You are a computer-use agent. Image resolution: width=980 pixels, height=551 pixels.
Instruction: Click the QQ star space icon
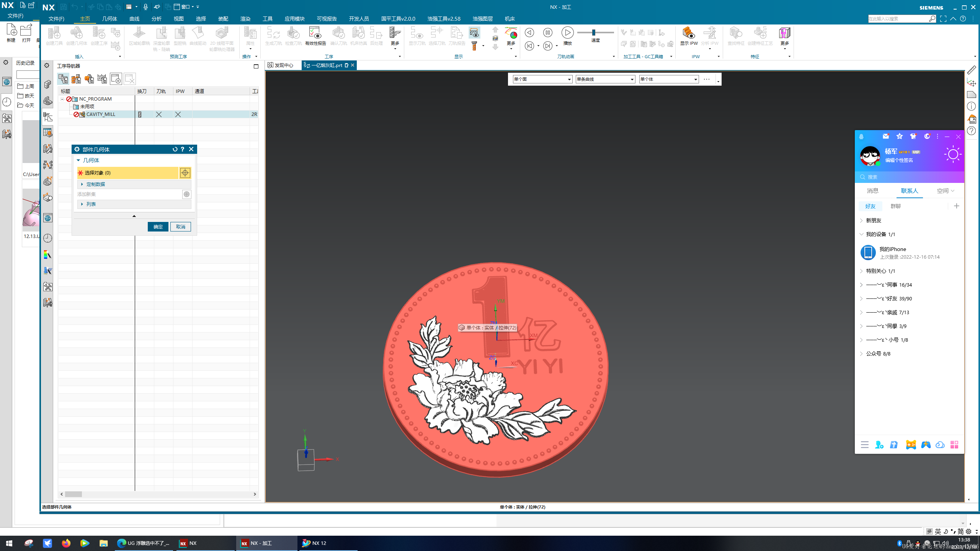(x=900, y=136)
